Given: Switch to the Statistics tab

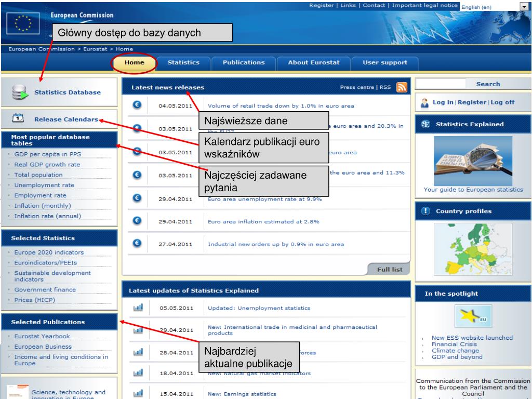Looking at the screenshot, I should (183, 63).
